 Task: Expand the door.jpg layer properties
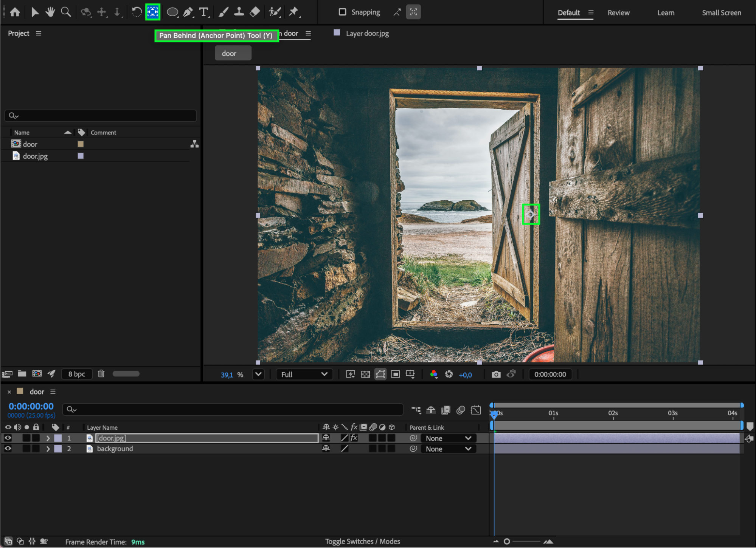coord(48,438)
